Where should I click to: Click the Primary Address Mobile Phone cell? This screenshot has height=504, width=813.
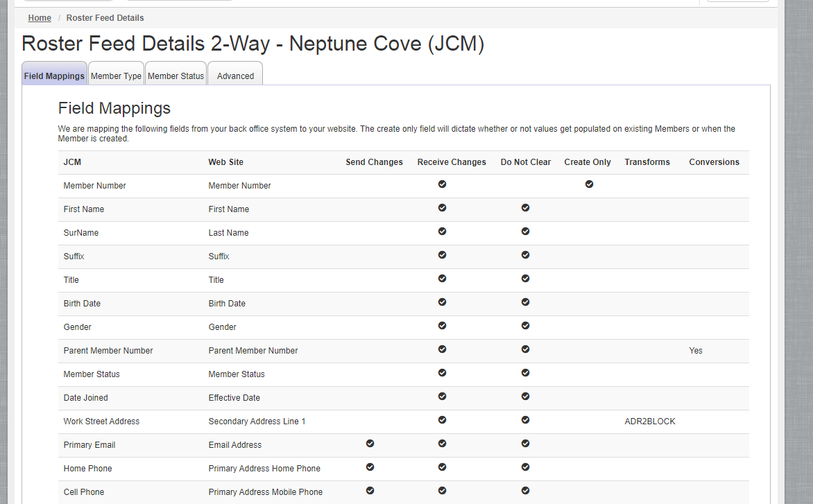266,492
